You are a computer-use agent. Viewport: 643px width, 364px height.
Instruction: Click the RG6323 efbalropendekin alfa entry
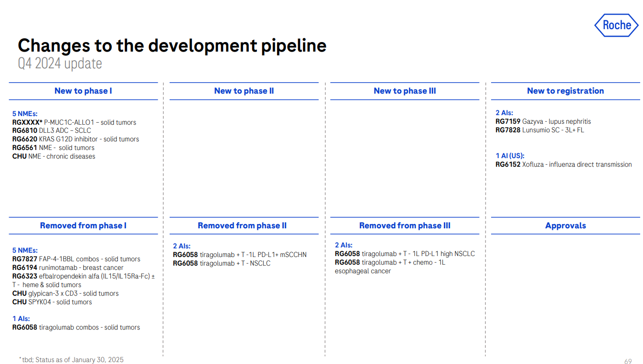84,280
